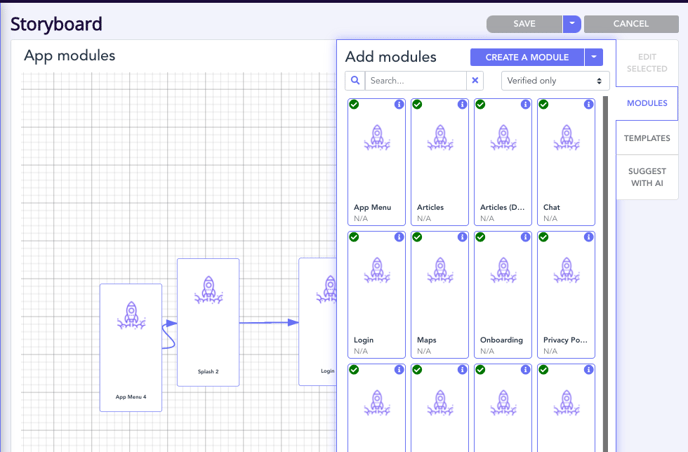
Task: Click arrow connecting Splash 2 to Login
Action: pyautogui.click(x=269, y=323)
